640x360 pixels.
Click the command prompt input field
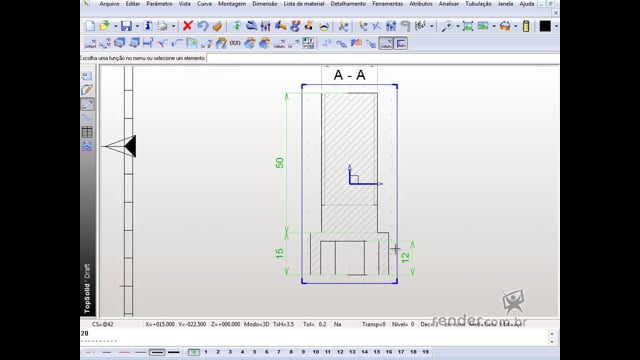point(383,58)
